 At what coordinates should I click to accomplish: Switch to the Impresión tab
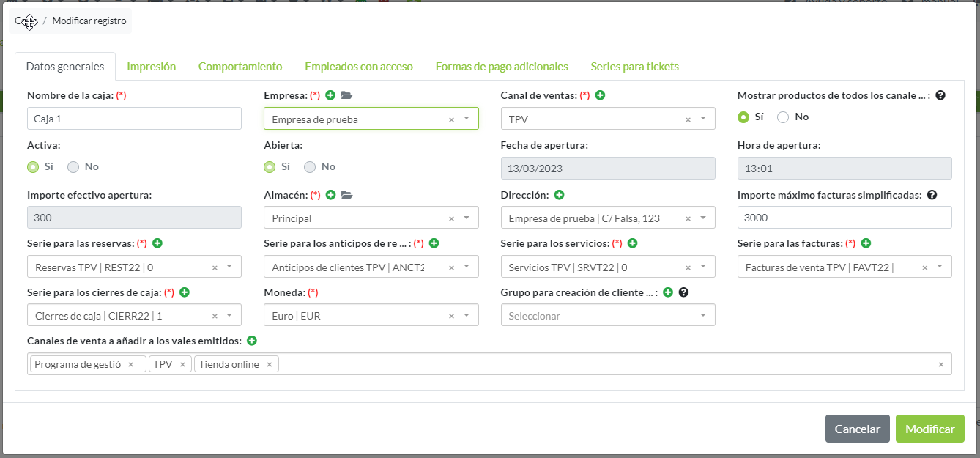(x=151, y=66)
